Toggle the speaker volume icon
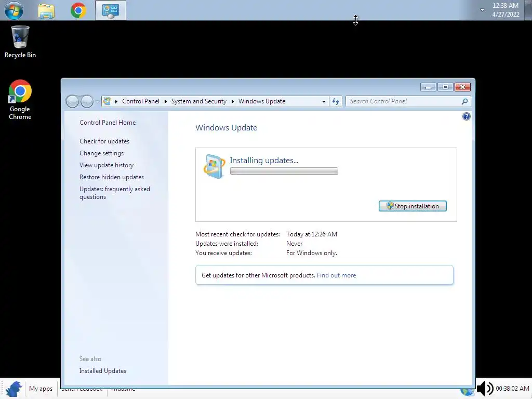This screenshot has height=399, width=532. click(485, 389)
